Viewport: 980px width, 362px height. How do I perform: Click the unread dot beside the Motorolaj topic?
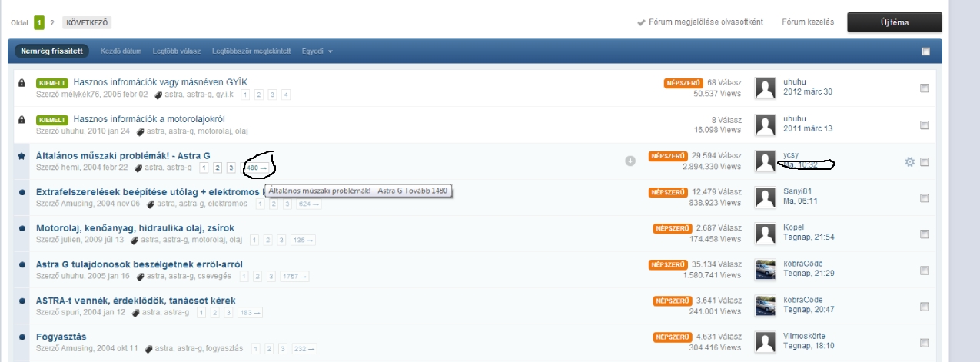pos(22,228)
